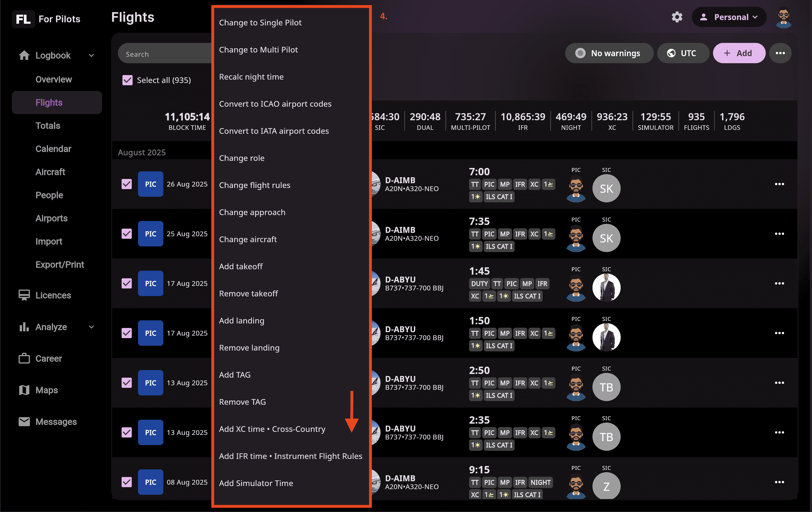The height and width of the screenshot is (512, 812).
Task: Open the Maps icon in sidebar
Action: point(24,390)
